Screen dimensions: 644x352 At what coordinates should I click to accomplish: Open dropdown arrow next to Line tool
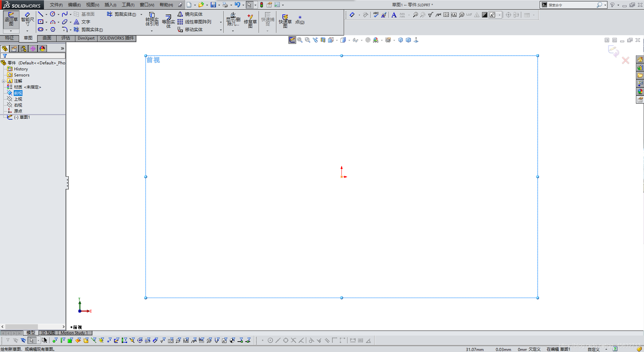46,14
